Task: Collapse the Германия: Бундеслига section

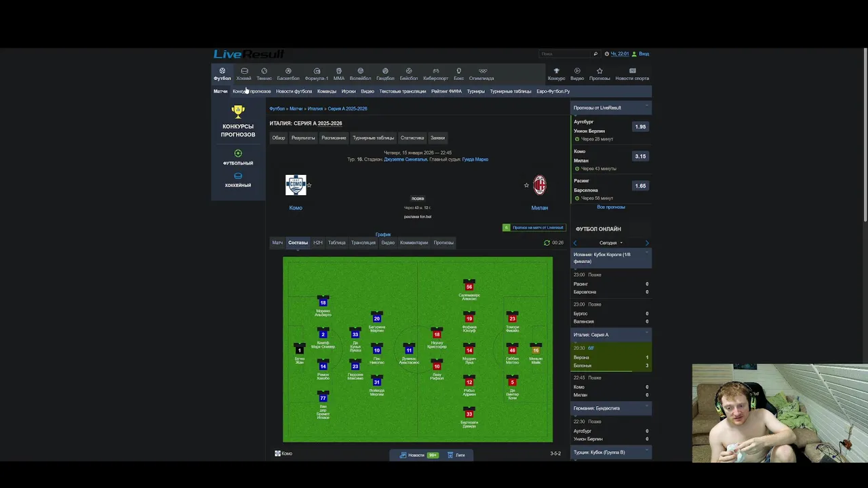Action: (x=647, y=407)
